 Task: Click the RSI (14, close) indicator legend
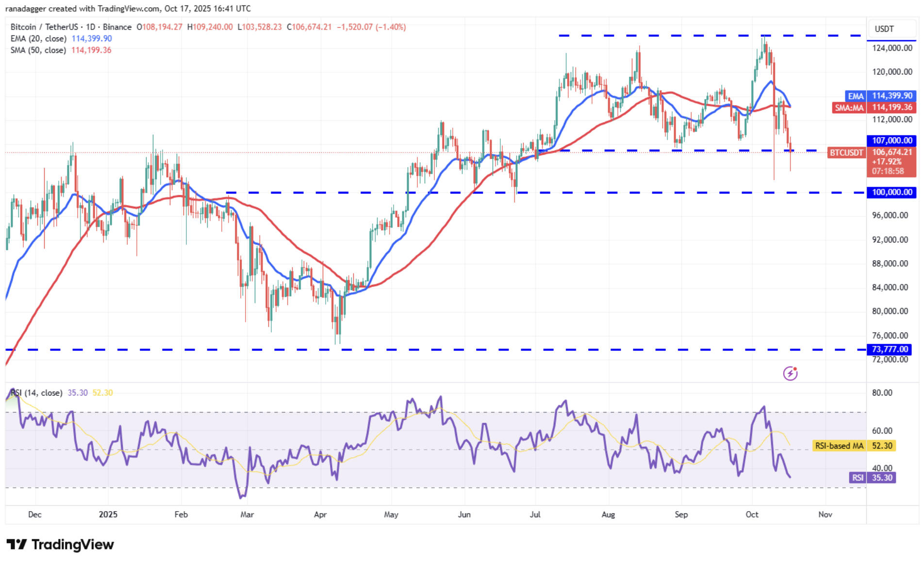click(37, 393)
